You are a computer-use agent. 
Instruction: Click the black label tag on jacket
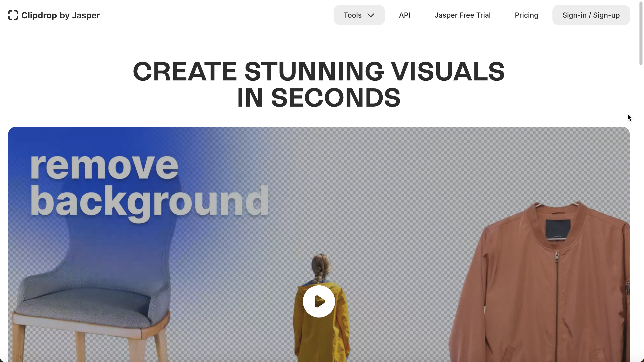tap(558, 229)
